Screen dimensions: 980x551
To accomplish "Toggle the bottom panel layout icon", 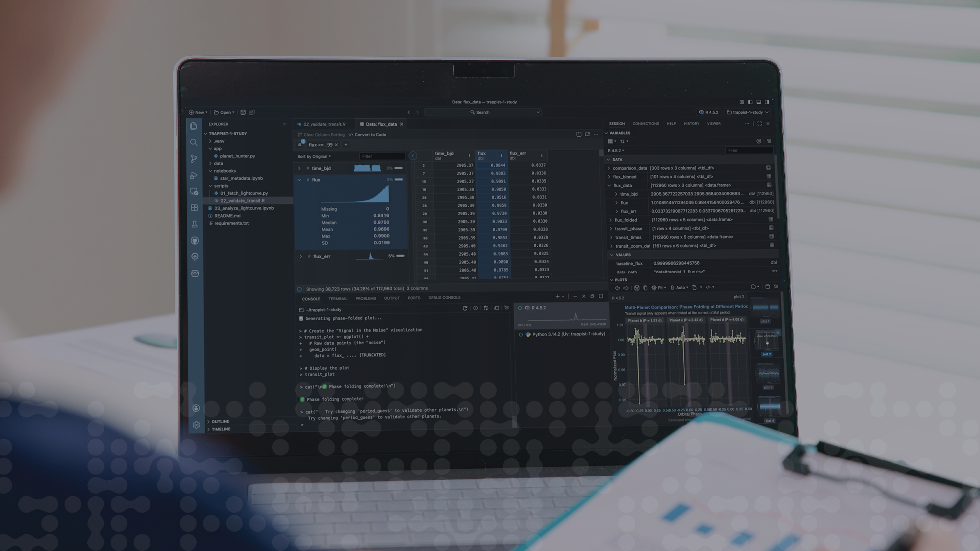I will tap(759, 102).
